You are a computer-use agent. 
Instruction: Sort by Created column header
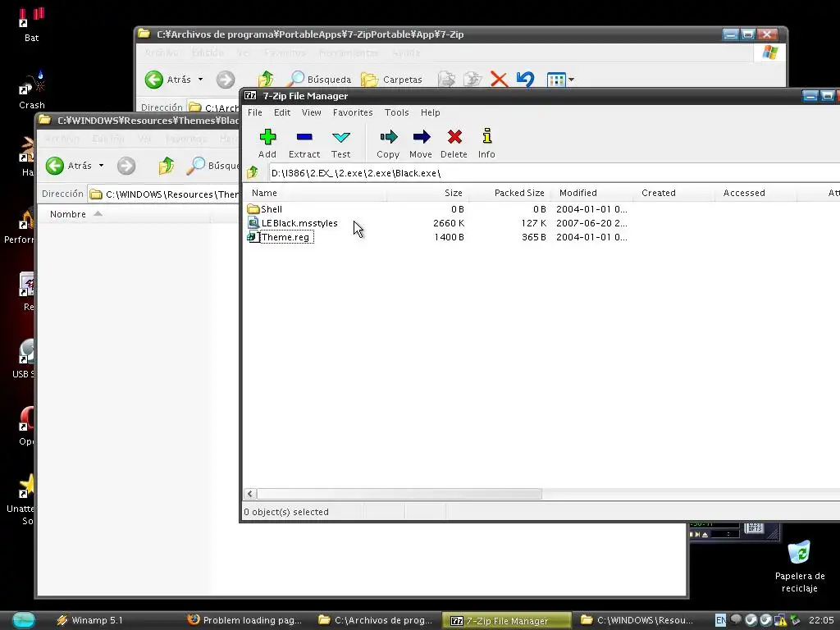click(x=674, y=193)
